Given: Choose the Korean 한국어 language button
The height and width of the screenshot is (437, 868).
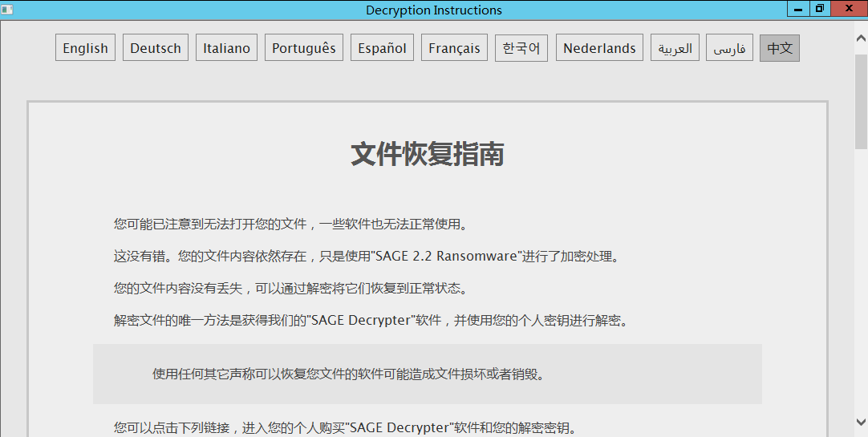Looking at the screenshot, I should point(521,48).
